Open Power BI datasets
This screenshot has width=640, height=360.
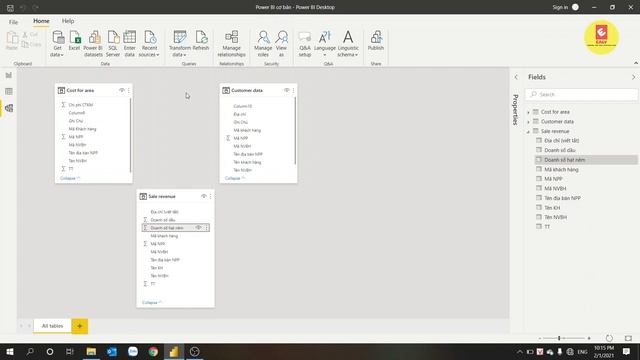(x=93, y=44)
